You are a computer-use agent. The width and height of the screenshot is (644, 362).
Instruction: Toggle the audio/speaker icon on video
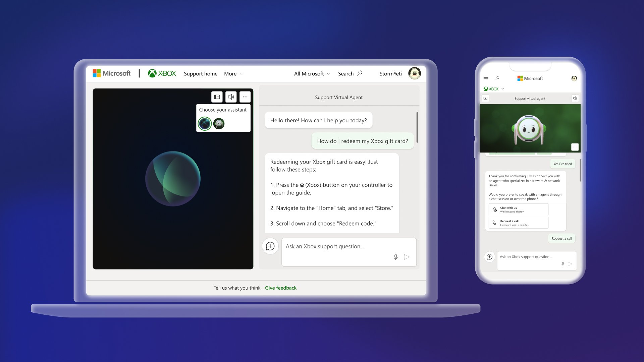coord(231,97)
